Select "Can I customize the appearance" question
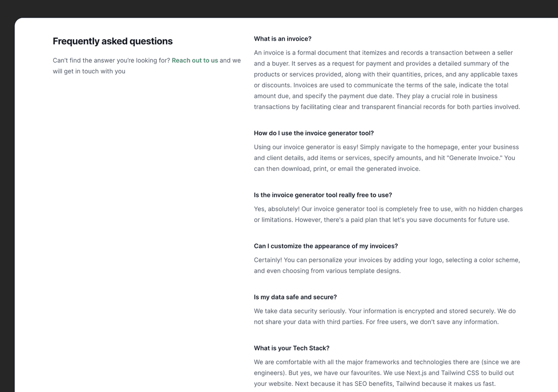The height and width of the screenshot is (392, 558). click(326, 246)
